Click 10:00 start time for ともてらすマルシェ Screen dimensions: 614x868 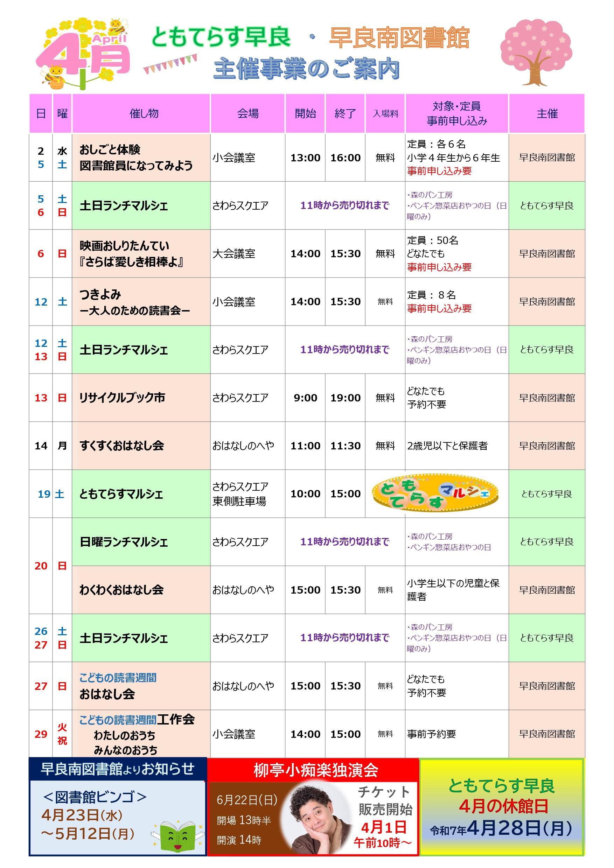pos(306,494)
